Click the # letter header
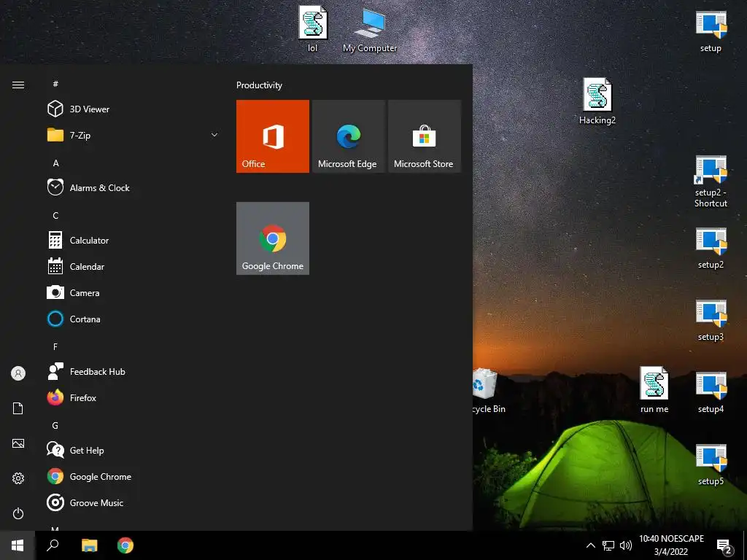The width and height of the screenshot is (747, 560). (x=55, y=84)
